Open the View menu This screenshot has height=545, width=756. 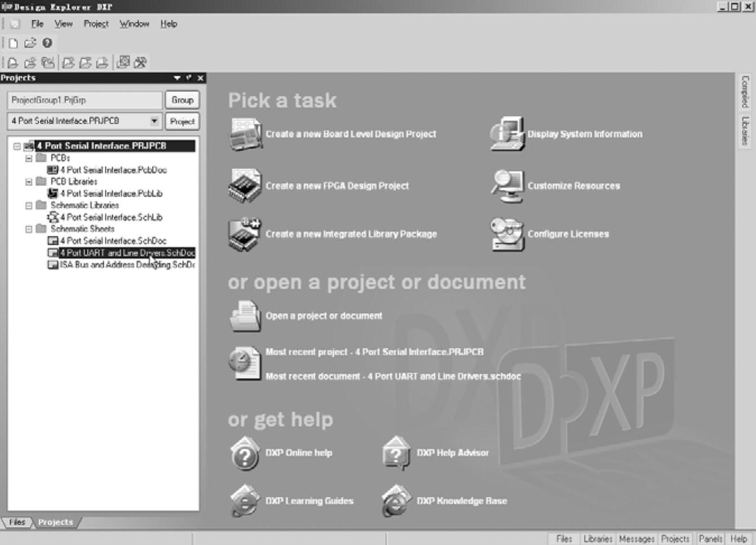pos(63,24)
